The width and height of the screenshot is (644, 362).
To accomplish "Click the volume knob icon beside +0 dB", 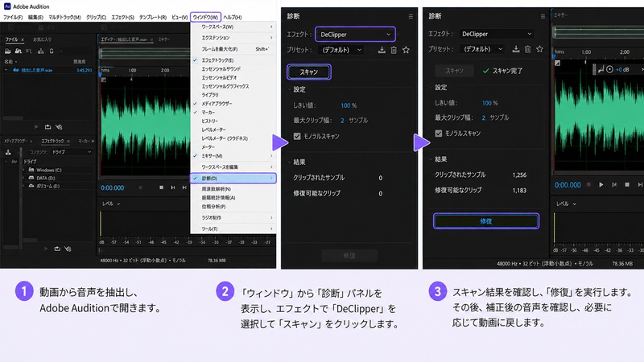I will 609,69.
